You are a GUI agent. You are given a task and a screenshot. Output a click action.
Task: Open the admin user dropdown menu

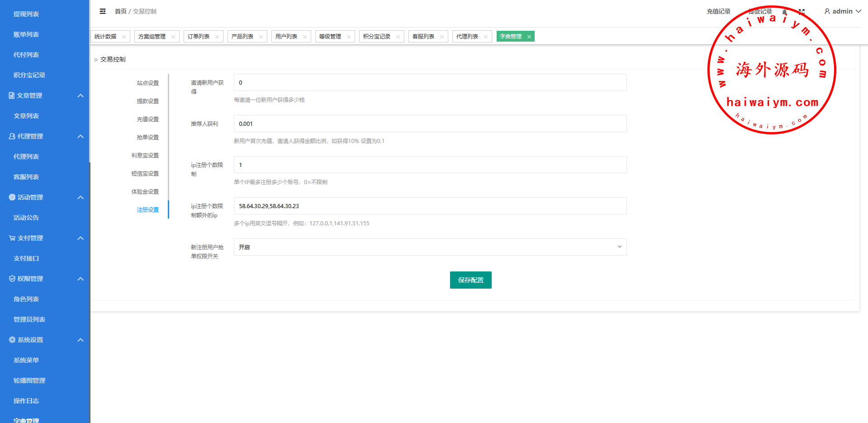[x=842, y=11]
